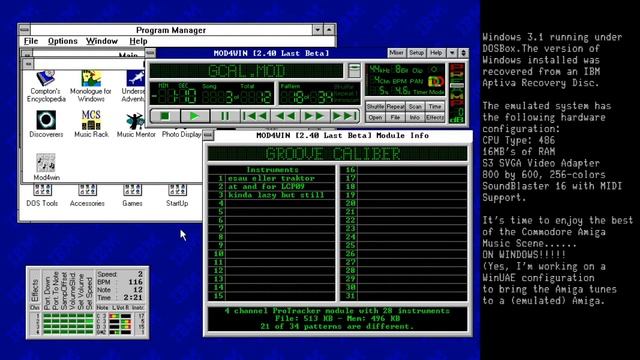
Task: Open MOD4WIN system menu box
Action: coord(150,53)
